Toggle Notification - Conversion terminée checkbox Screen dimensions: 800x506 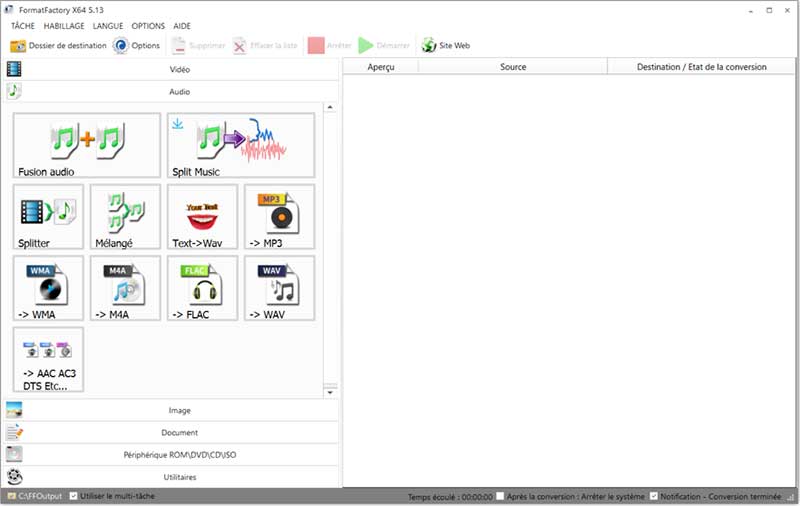pyautogui.click(x=654, y=496)
